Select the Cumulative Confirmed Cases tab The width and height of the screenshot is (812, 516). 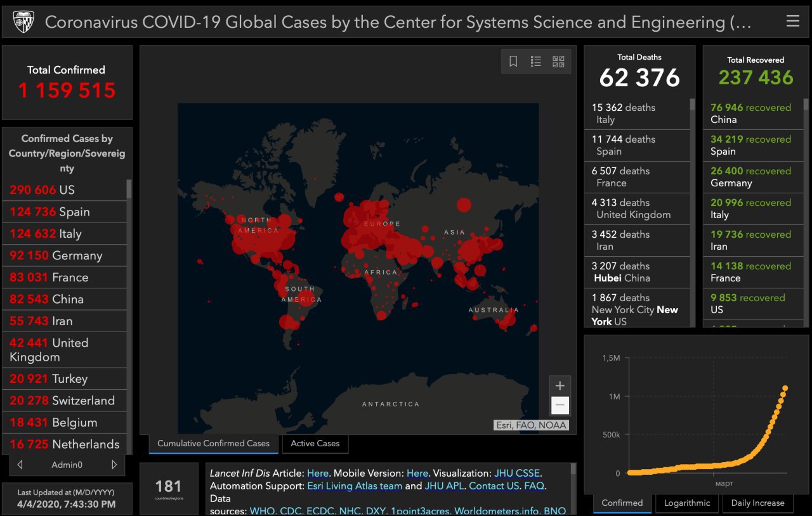[x=213, y=444]
